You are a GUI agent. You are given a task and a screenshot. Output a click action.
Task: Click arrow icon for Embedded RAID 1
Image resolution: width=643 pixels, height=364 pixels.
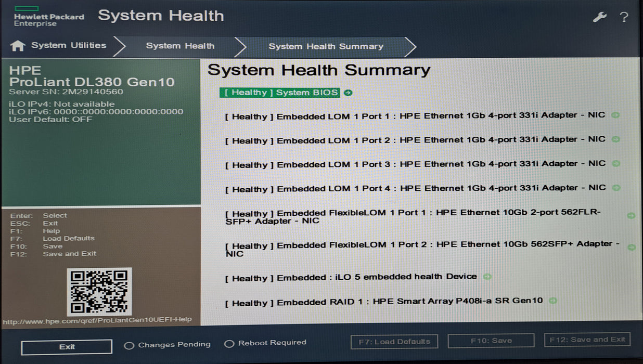click(x=553, y=301)
